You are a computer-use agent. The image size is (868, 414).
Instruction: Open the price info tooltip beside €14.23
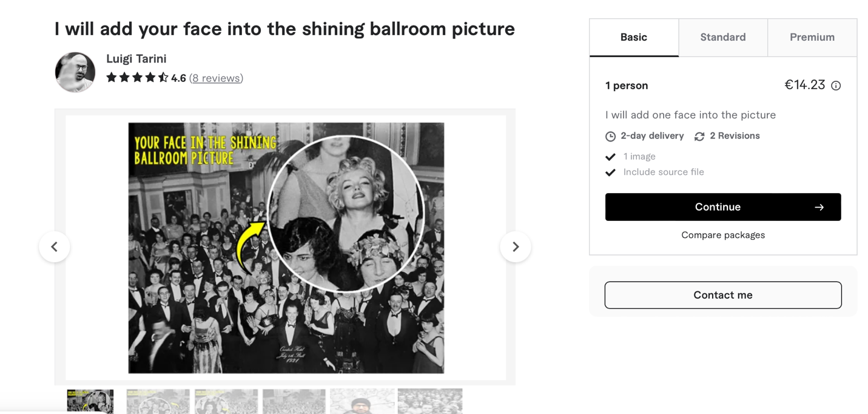[836, 86]
